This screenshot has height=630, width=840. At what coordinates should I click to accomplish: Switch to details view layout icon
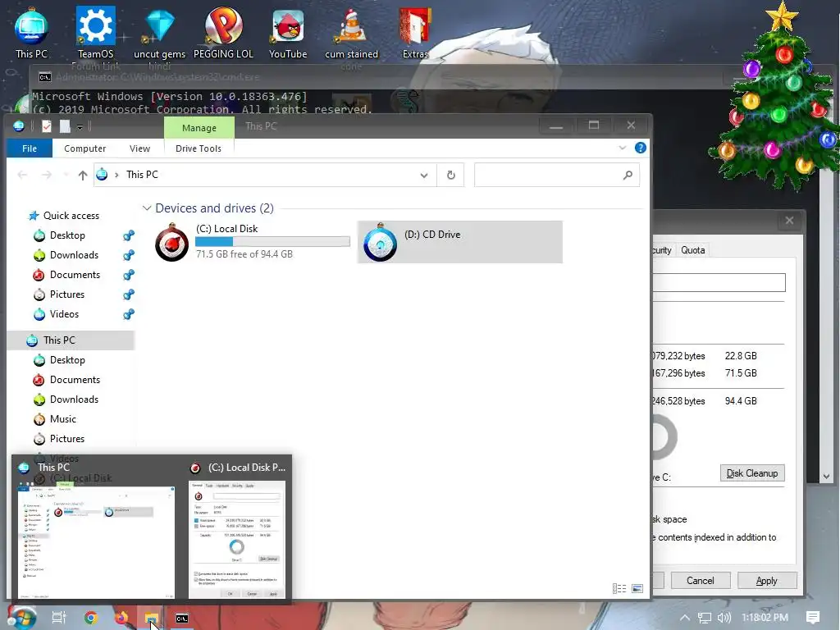click(619, 589)
